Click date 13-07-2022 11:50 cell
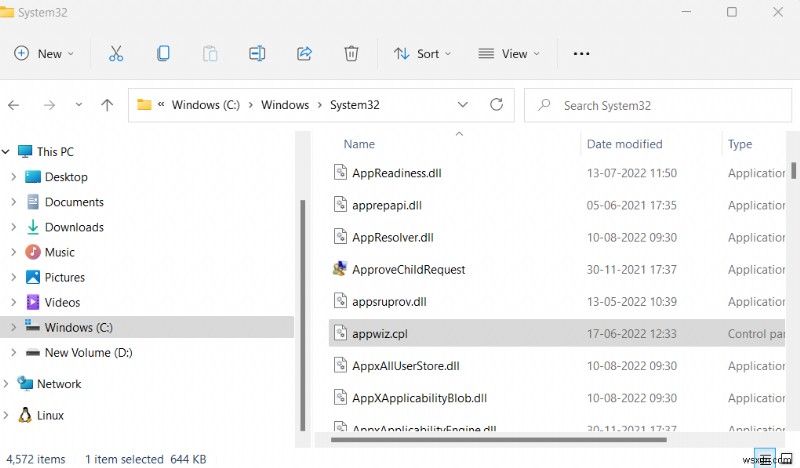The image size is (800, 468). click(632, 173)
